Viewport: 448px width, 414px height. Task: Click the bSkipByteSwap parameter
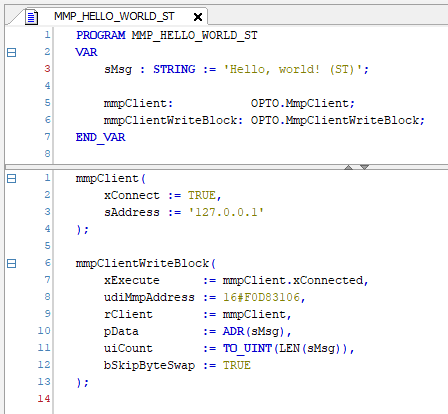click(149, 365)
